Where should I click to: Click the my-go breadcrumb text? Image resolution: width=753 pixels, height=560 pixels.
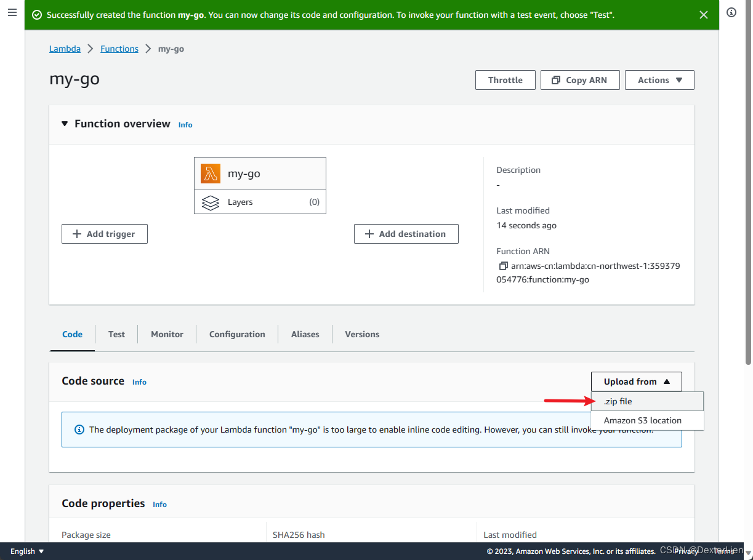(x=171, y=49)
